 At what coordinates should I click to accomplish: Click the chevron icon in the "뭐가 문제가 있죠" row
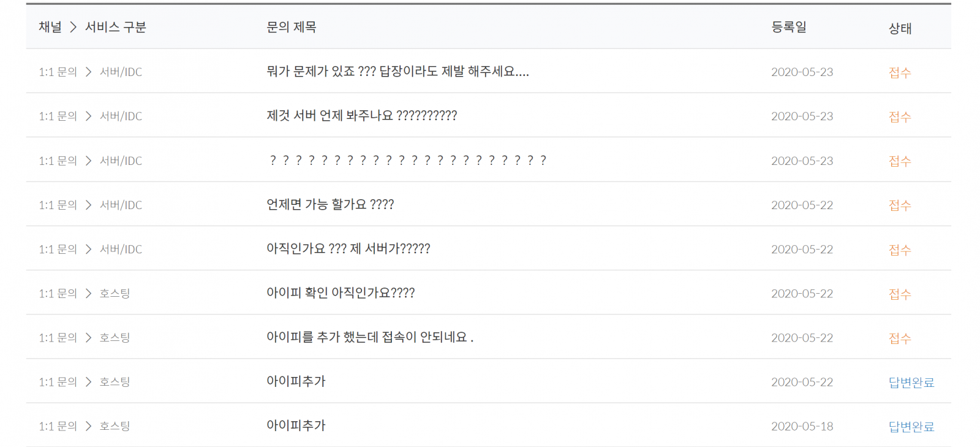click(x=88, y=72)
